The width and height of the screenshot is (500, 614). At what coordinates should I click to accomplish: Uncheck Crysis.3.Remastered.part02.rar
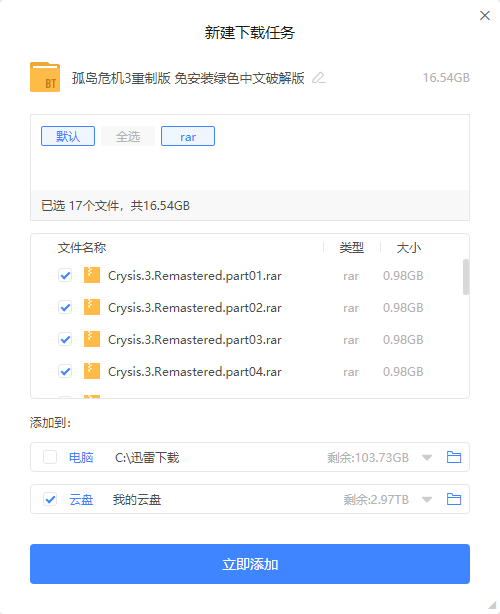65,307
